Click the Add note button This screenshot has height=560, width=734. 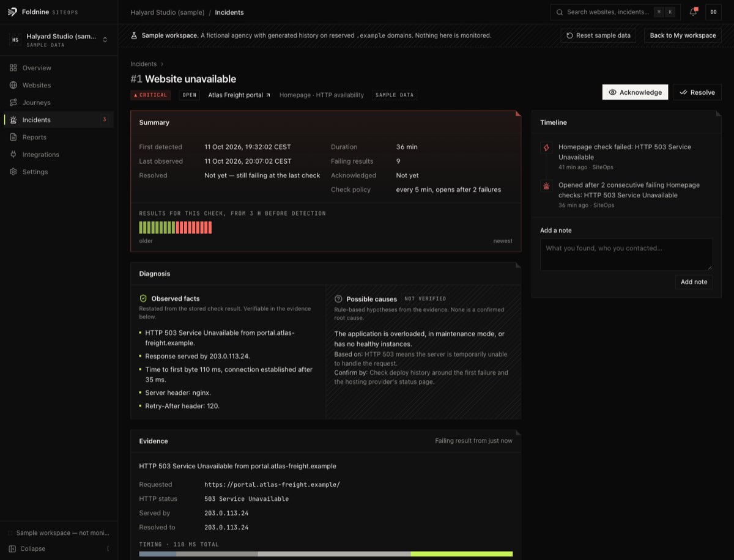[x=694, y=282]
